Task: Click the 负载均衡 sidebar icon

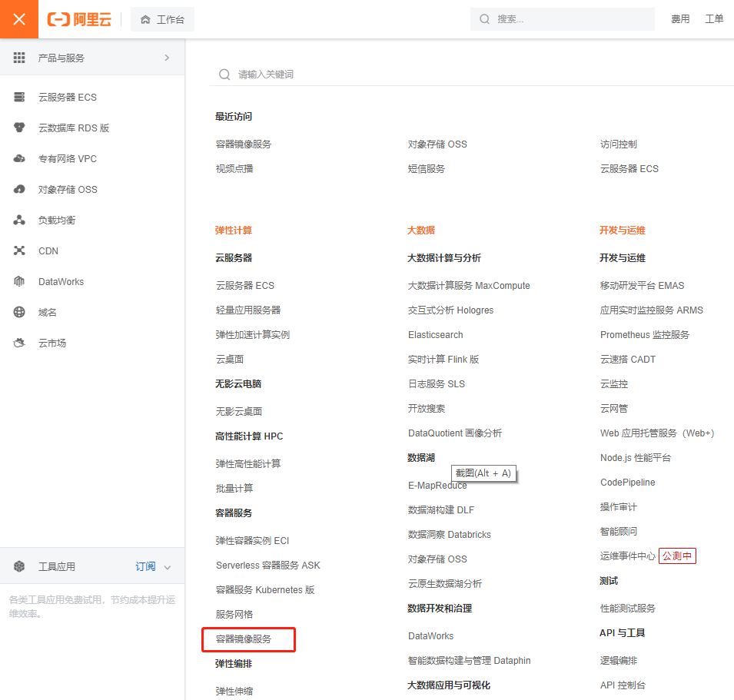Action: coord(19,220)
